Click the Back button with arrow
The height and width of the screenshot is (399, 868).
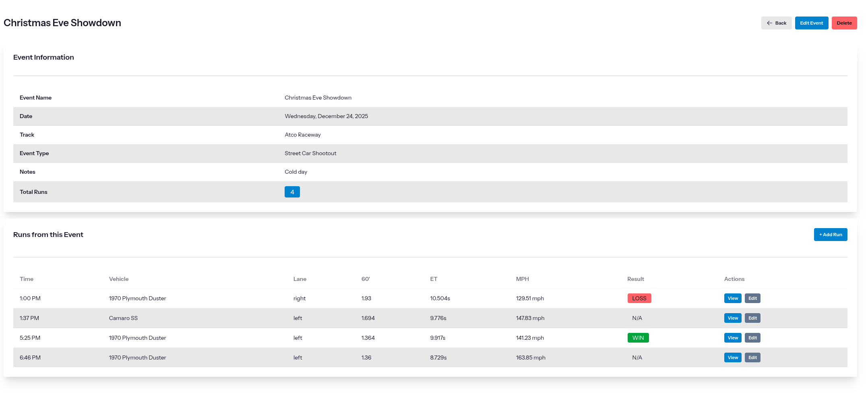tap(776, 23)
